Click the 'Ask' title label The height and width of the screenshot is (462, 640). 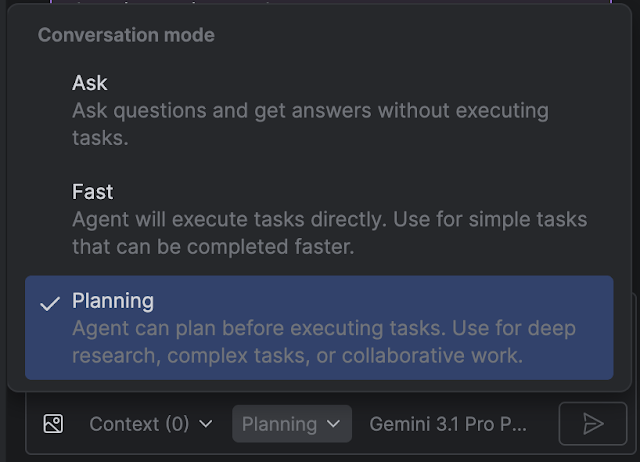click(x=90, y=83)
